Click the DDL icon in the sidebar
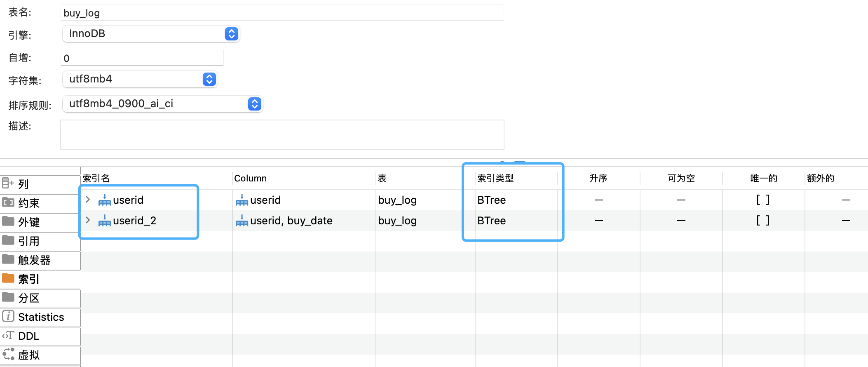The width and height of the screenshot is (868, 367). 8,335
